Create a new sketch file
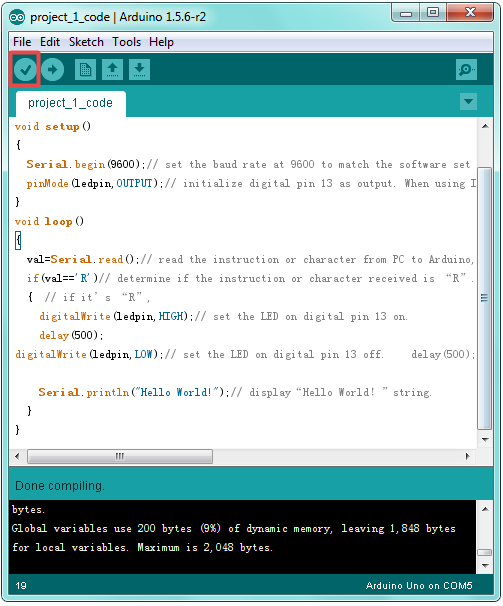 (85, 70)
